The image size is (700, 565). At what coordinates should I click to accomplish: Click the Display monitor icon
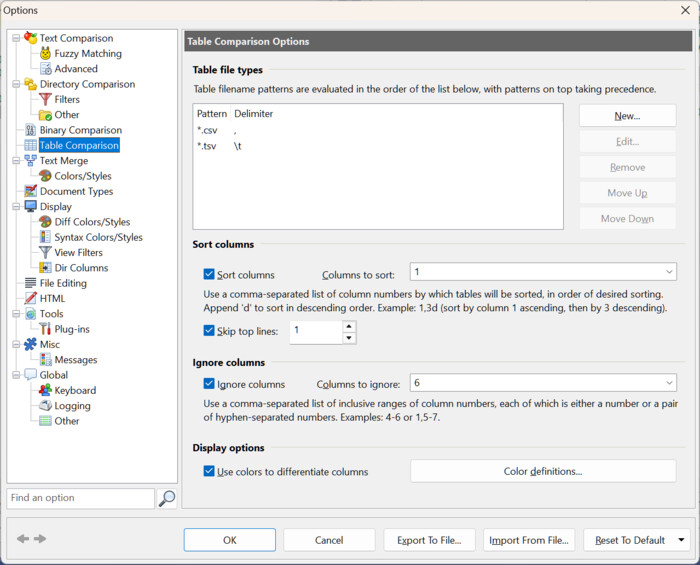tap(30, 206)
